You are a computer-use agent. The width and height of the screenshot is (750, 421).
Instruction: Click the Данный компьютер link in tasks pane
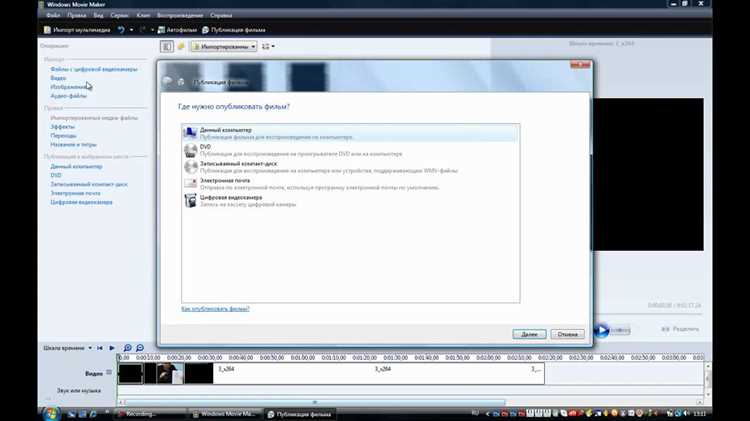pos(77,166)
